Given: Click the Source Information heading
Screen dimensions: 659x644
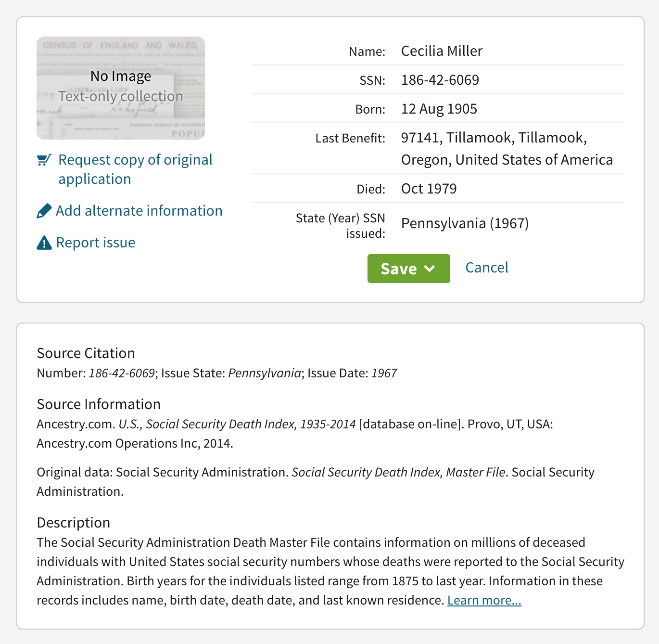Looking at the screenshot, I should 99,404.
